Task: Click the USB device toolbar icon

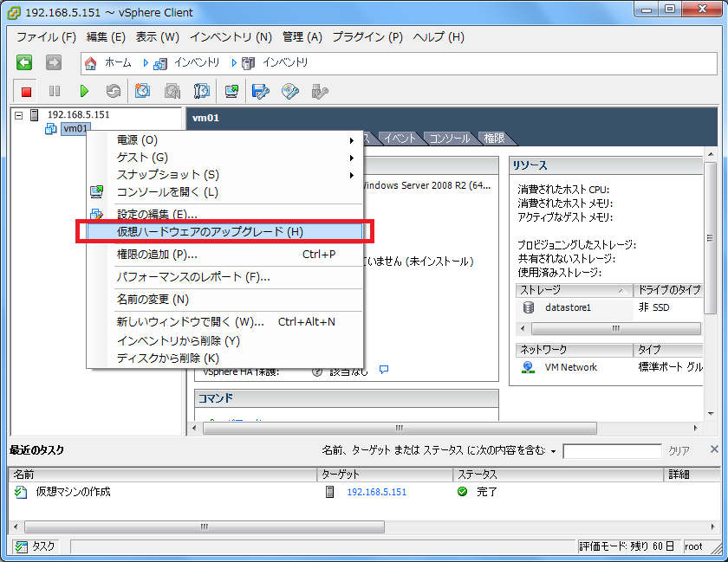Action: (x=320, y=92)
